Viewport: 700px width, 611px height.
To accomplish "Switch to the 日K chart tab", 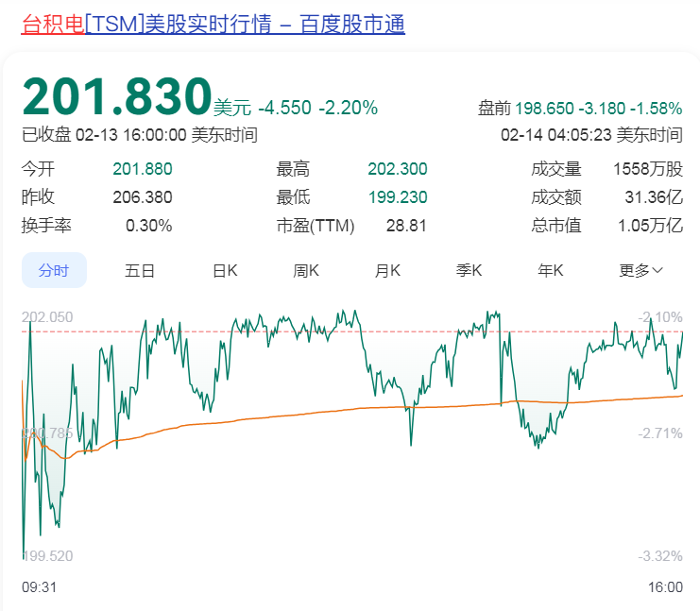I will tap(225, 270).
